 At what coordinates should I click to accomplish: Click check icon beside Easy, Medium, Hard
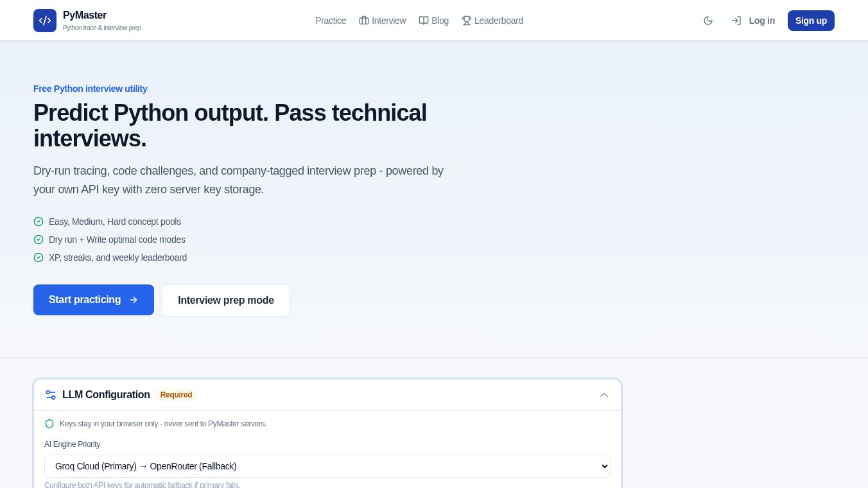point(39,222)
